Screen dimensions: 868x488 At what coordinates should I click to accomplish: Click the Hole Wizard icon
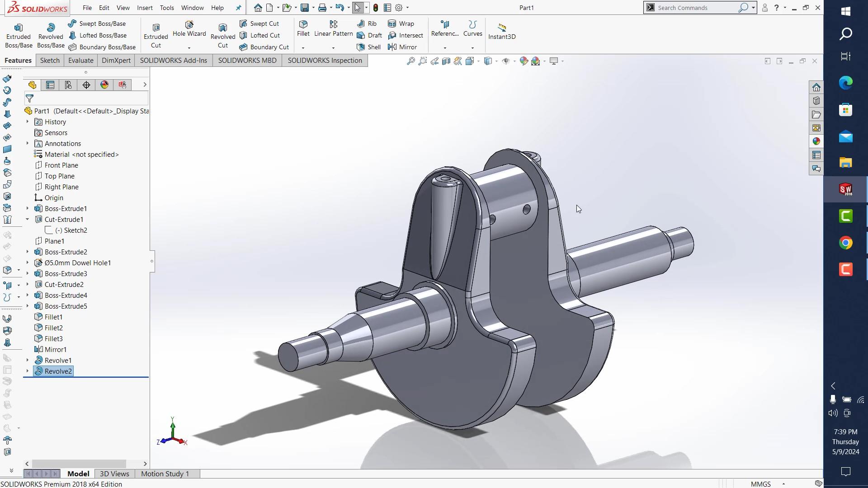[189, 25]
